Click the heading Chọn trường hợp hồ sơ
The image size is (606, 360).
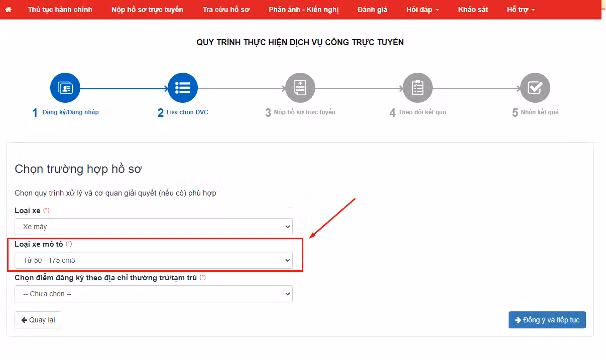pos(78,169)
